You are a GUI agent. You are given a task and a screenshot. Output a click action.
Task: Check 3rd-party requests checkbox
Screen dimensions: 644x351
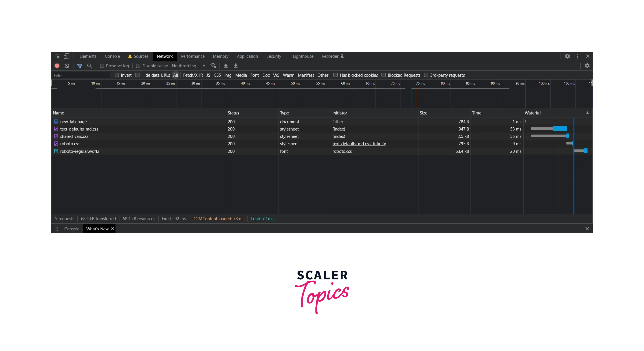click(426, 75)
